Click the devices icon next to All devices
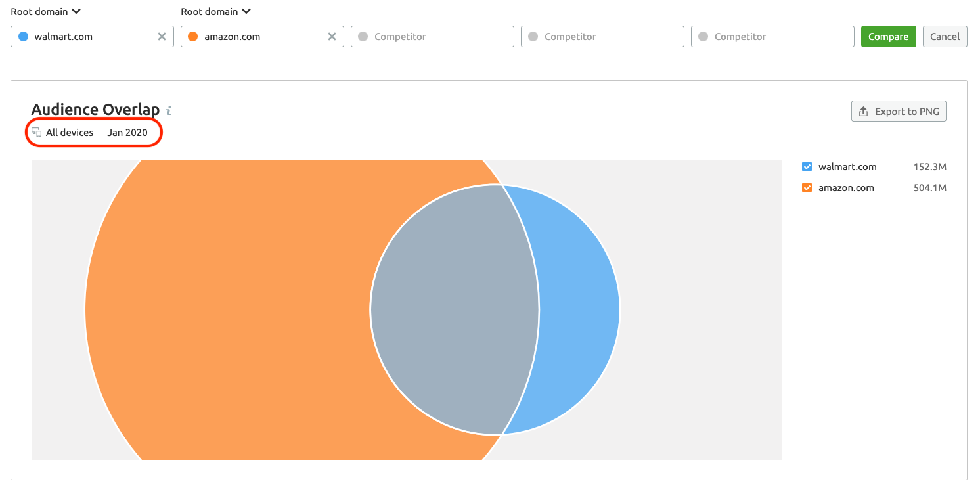The image size is (980, 492). coord(37,133)
